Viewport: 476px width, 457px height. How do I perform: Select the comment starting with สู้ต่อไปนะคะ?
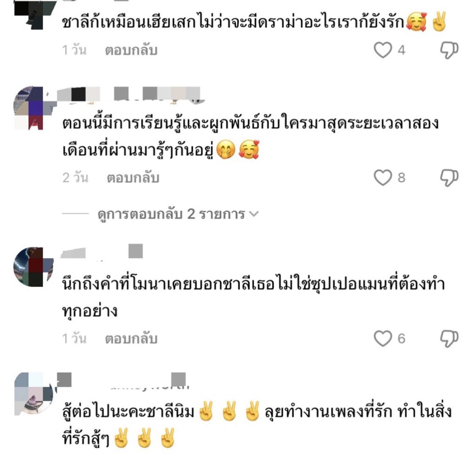click(x=257, y=425)
